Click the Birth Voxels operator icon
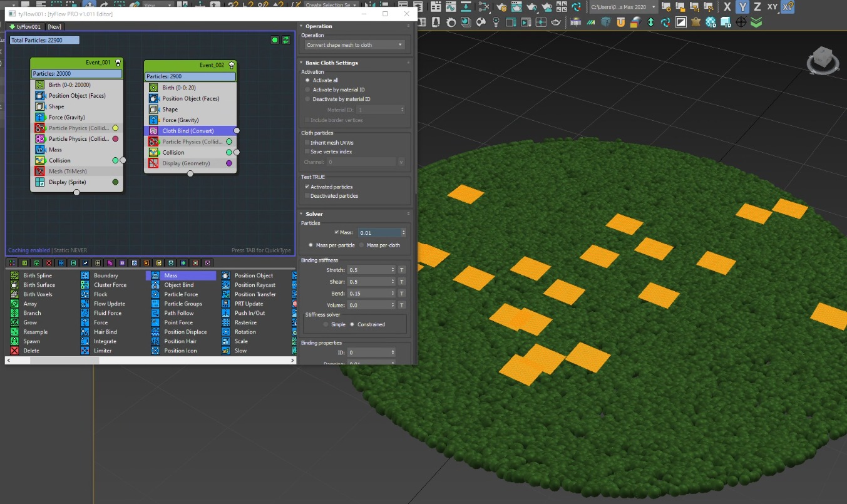 (x=14, y=294)
